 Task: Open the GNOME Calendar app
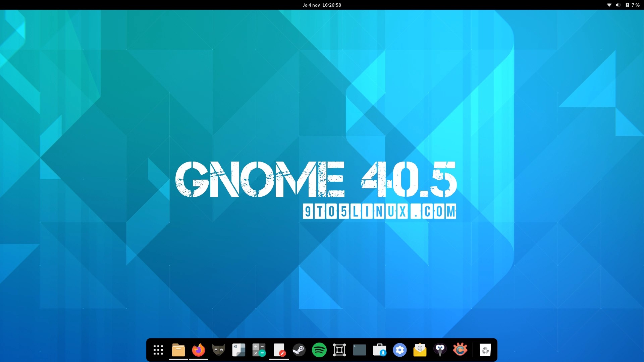pos(239,350)
